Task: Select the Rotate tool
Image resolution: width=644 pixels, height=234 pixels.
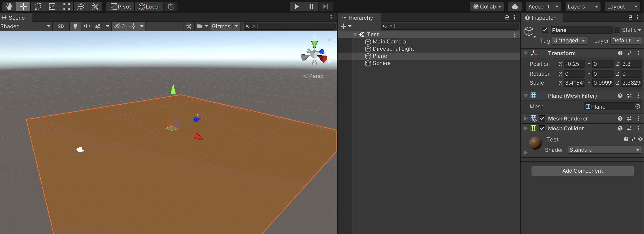Action: point(38,6)
